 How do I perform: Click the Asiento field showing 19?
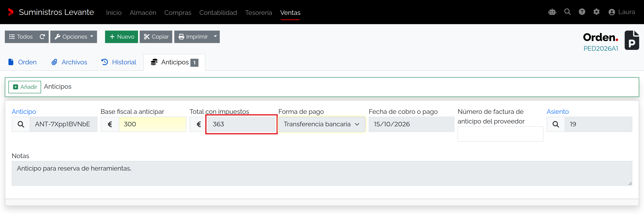click(598, 124)
